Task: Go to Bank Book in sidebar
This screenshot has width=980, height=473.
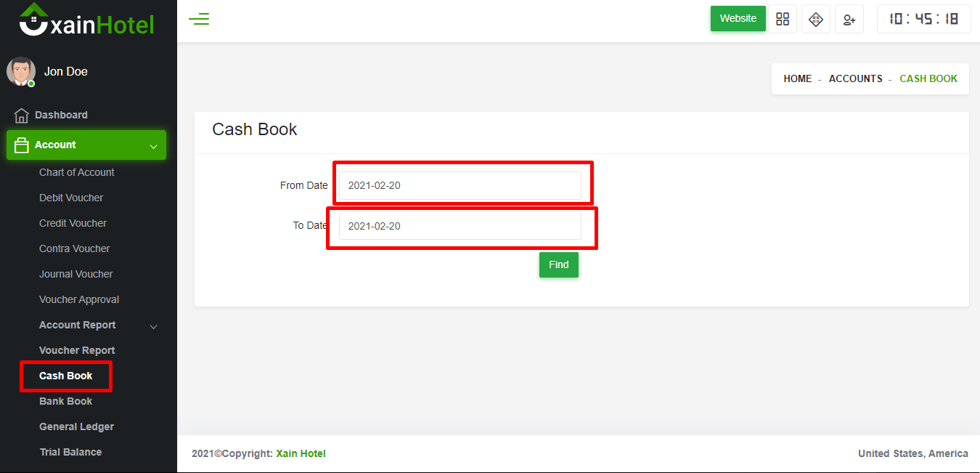Action: pos(66,401)
